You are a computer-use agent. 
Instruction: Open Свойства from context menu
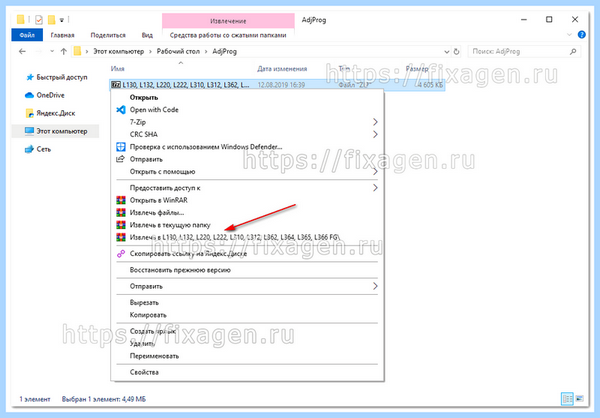pos(144,372)
